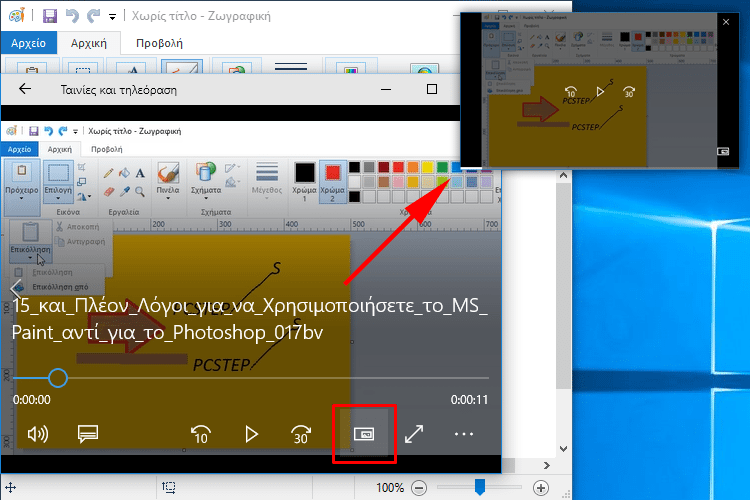Screen dimensions: 750x500
Task: Leave mini view using its corner icon
Action: click(x=723, y=151)
